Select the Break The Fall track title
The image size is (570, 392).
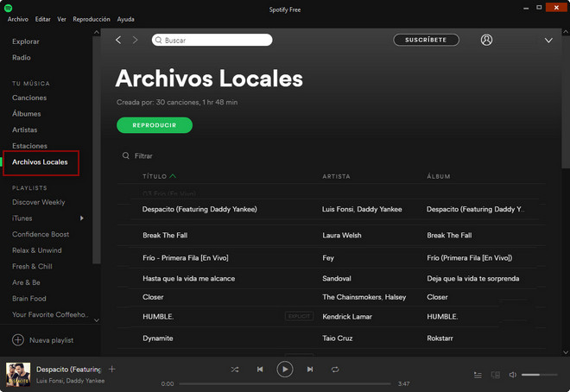tap(165, 235)
